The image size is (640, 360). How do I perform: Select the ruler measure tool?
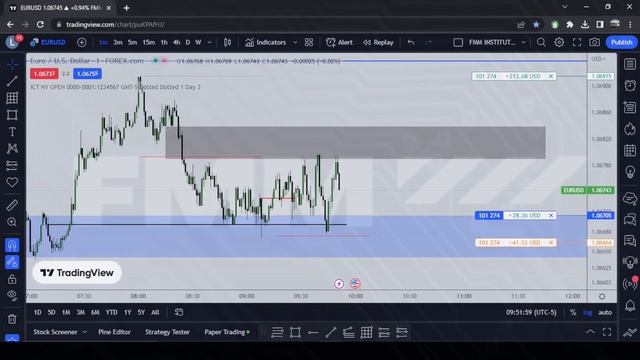coord(12,205)
